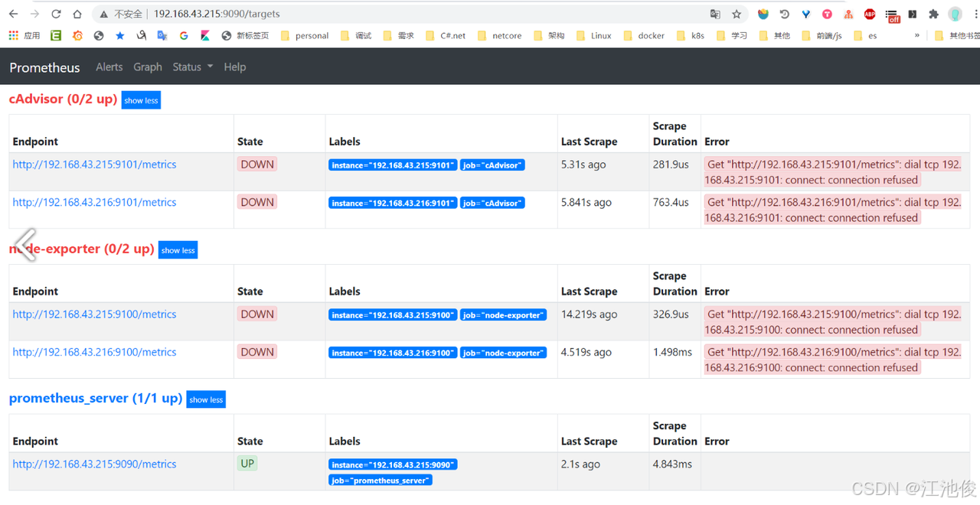Image resolution: width=980 pixels, height=505 pixels.
Task: Click the DOWN state for 192.168.43.215:9101
Action: coord(257,165)
